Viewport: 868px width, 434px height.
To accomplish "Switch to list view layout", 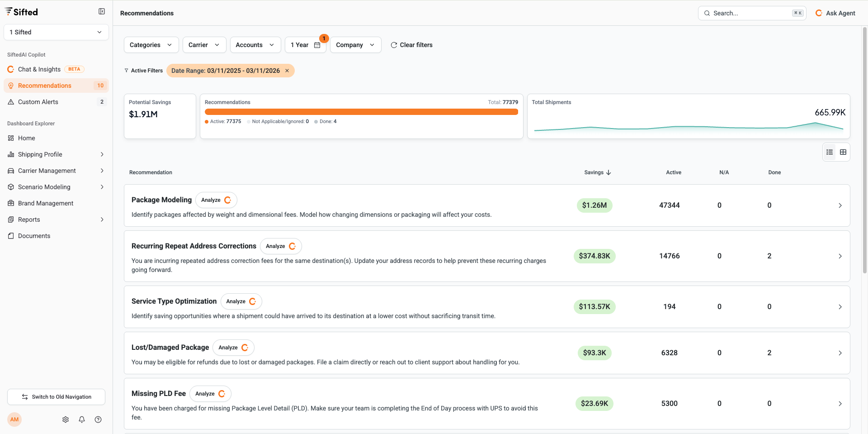I will [x=830, y=152].
